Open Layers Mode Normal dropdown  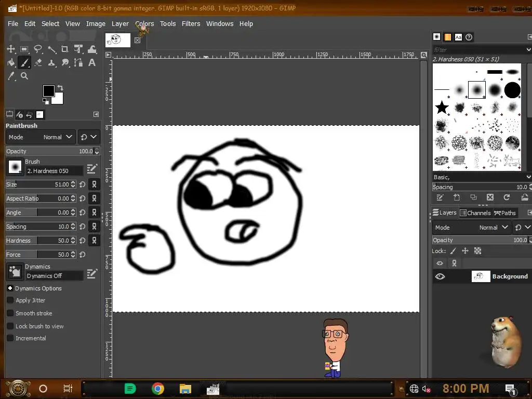(x=472, y=228)
